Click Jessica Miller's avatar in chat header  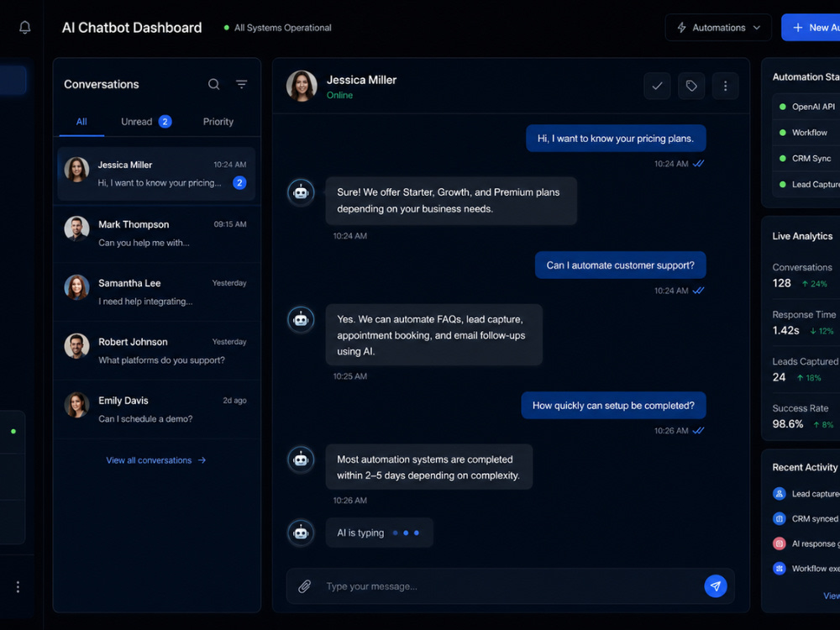(302, 86)
